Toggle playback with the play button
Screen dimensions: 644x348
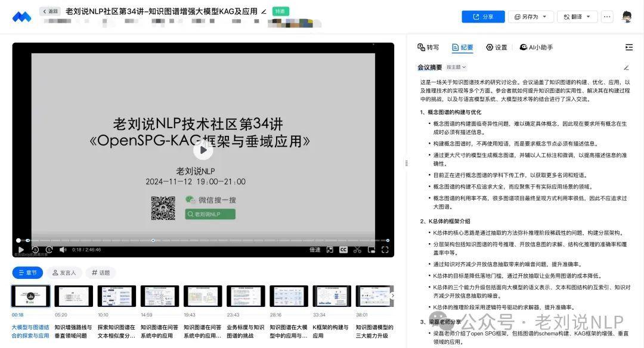point(21,250)
